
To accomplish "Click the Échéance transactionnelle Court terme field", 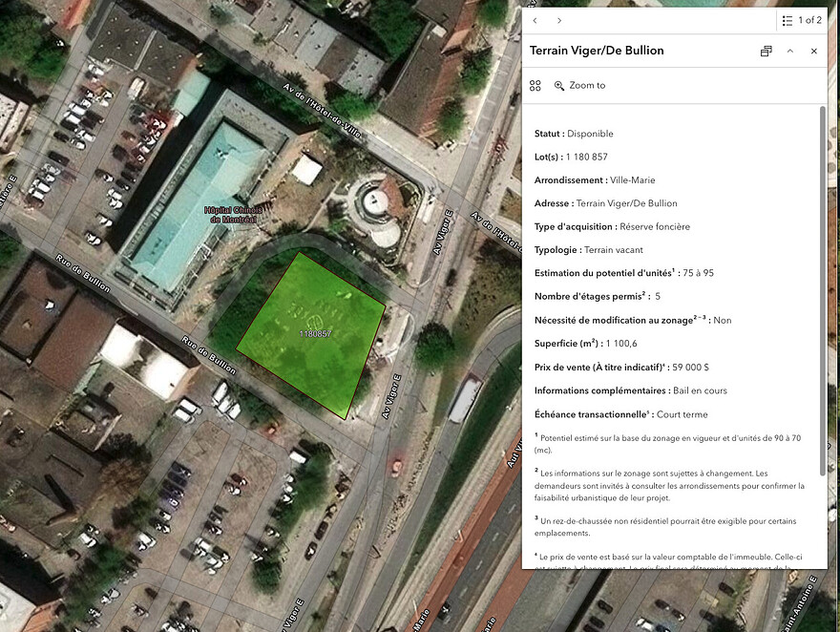I will (620, 414).
